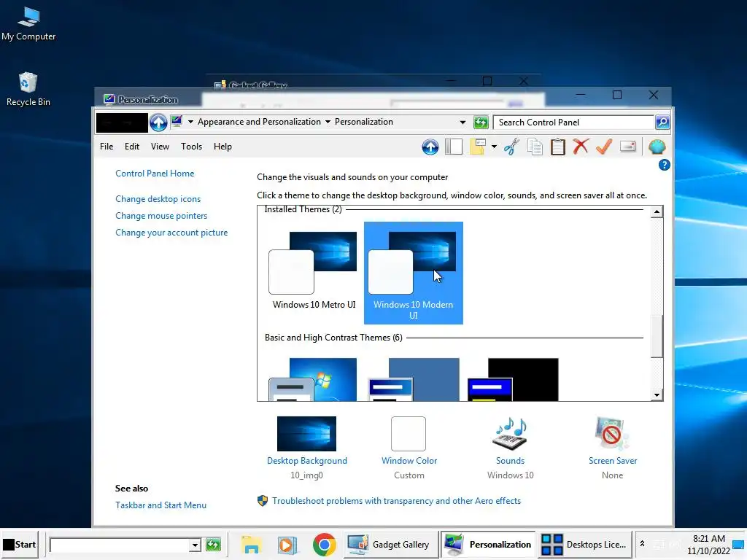
Task: Open Troubleshoot transparency and Aero effects link
Action: 396,501
